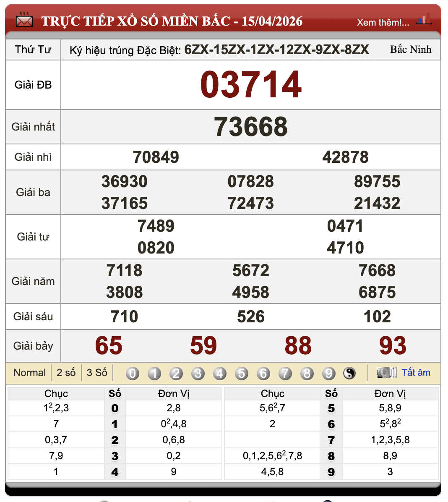The height and width of the screenshot is (502, 448).
Task: Select the number ball 9
Action: (329, 373)
